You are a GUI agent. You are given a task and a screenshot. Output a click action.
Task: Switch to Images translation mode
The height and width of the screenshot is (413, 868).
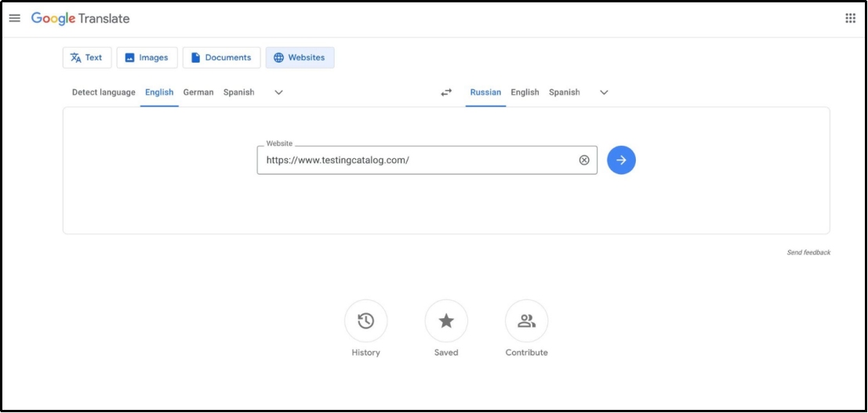(147, 58)
